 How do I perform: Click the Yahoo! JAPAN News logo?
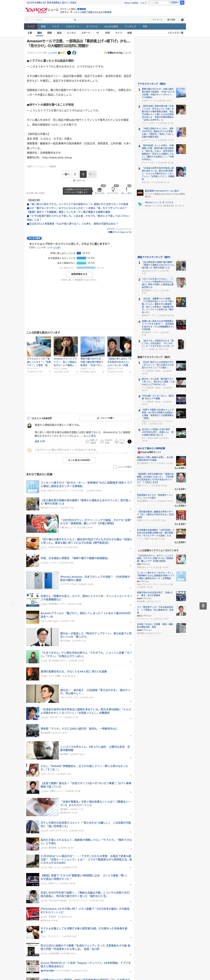click(42, 10)
